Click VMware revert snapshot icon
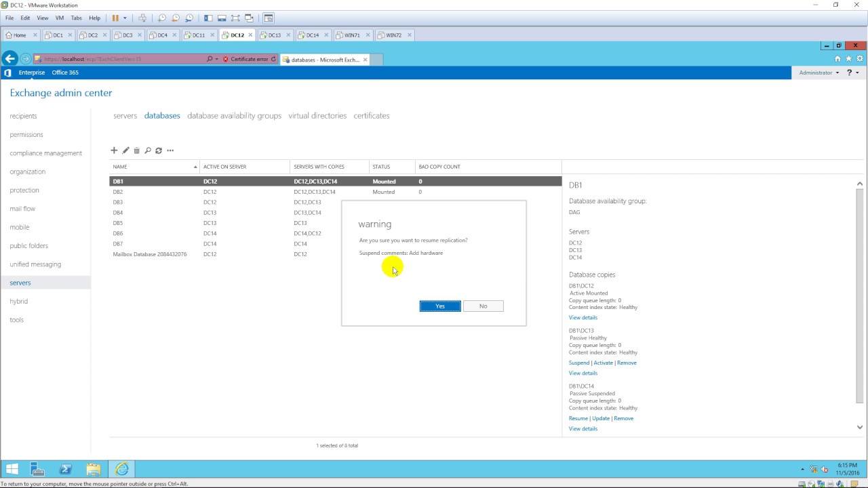 coord(176,18)
